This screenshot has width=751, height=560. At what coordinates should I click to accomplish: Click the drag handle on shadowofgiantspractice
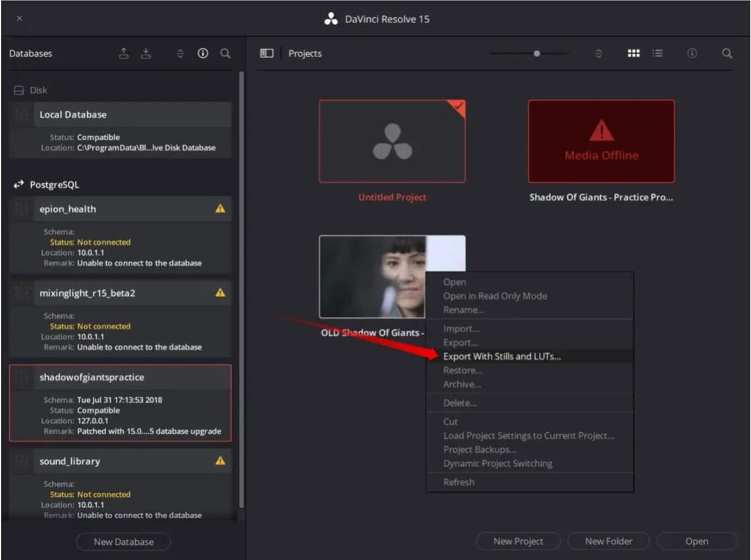(x=21, y=377)
